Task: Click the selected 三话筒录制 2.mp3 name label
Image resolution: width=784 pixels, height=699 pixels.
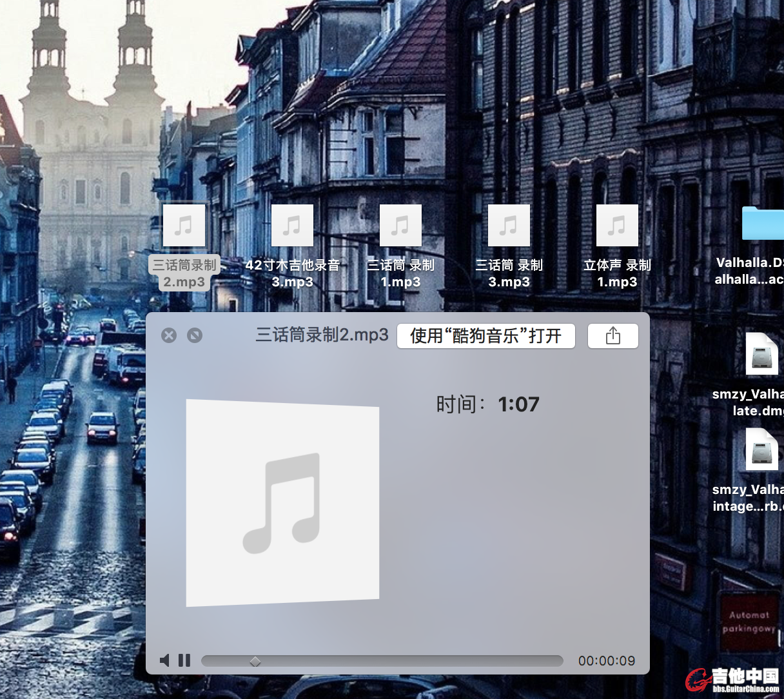Action: (184, 273)
